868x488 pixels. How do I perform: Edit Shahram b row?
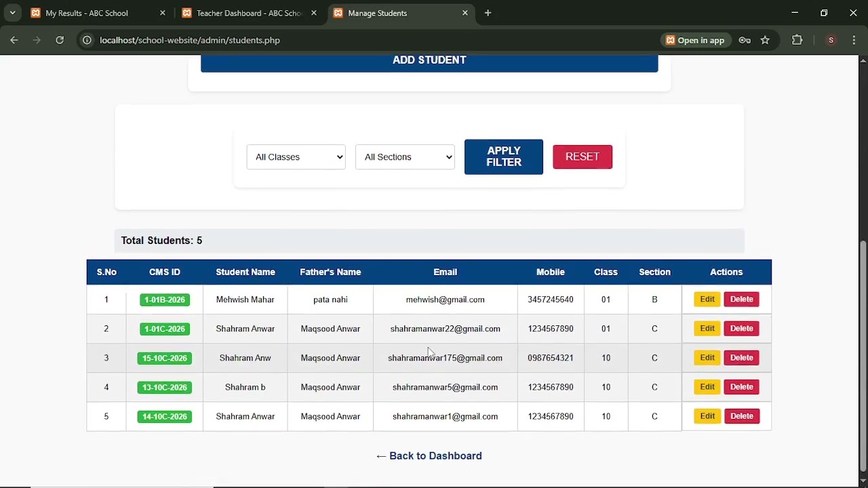point(707,386)
